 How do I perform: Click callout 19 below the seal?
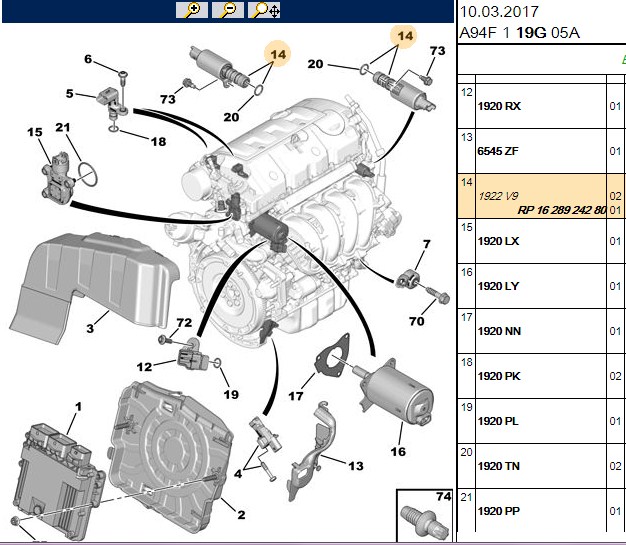click(x=231, y=394)
